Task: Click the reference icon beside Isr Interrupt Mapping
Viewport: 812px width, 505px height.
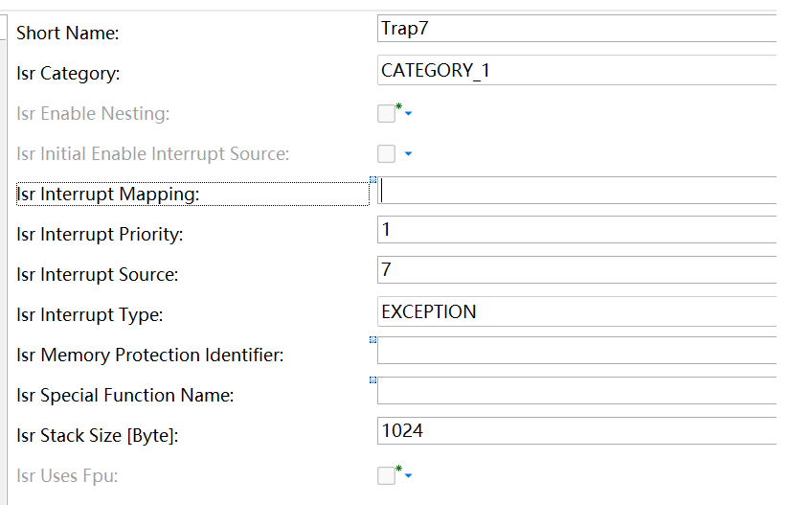Action: (372, 180)
